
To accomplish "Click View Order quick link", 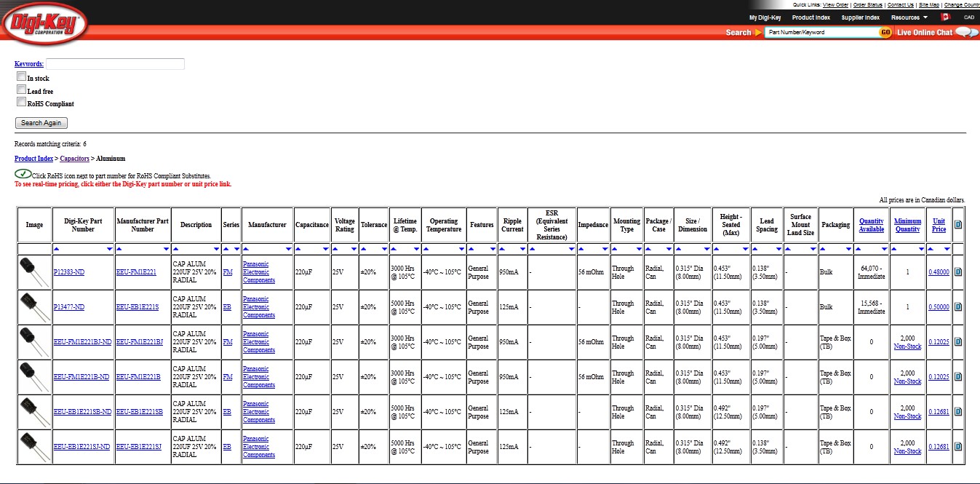I will pos(835,5).
